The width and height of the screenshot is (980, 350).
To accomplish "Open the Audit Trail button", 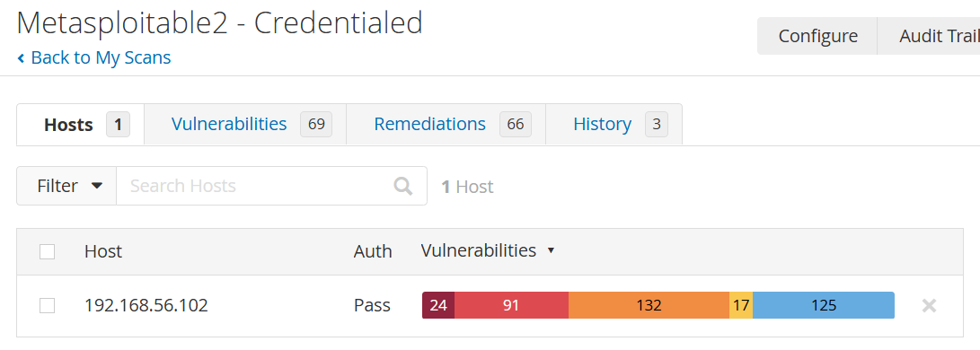I will coord(930,36).
